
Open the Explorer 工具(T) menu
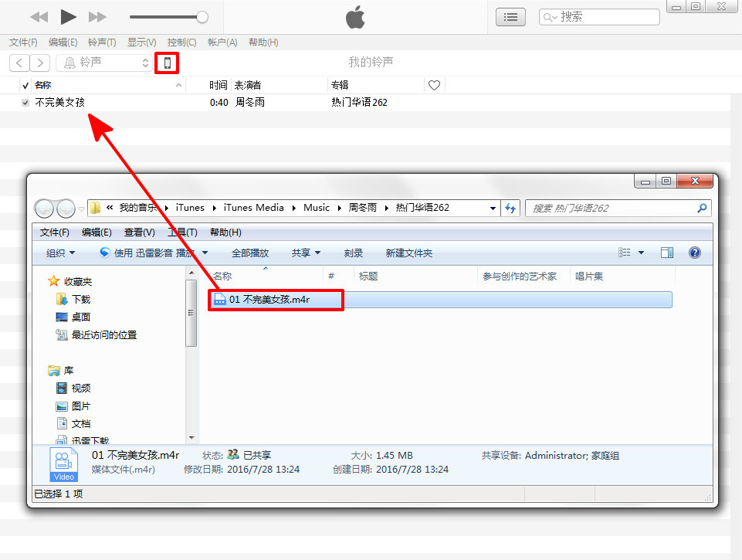[x=183, y=232]
